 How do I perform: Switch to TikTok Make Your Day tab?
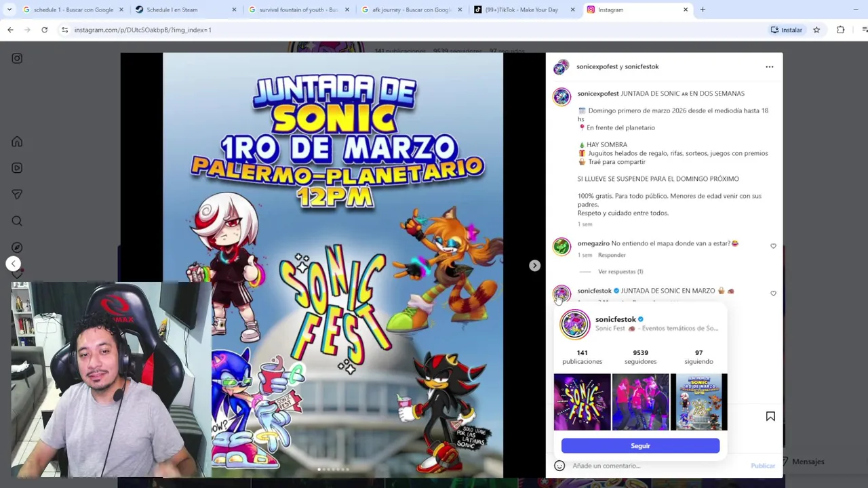[x=524, y=9]
